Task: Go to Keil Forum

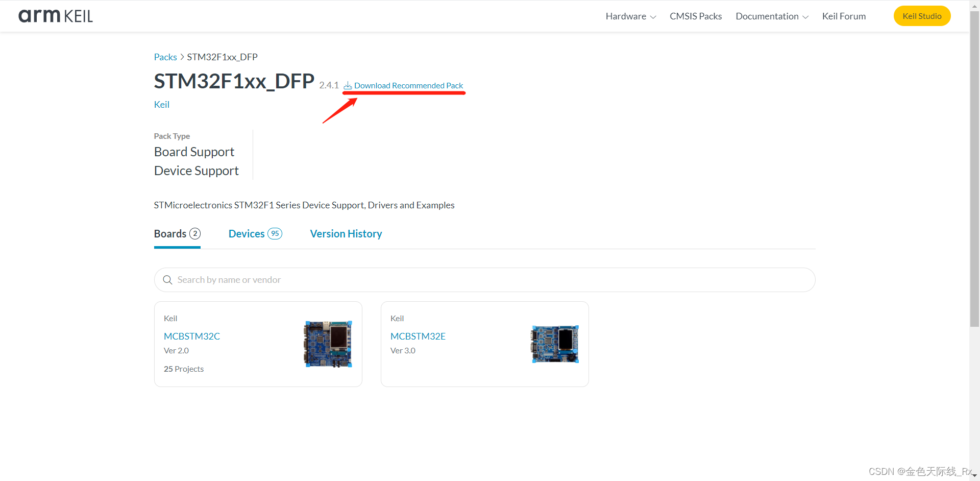Action: 844,16
